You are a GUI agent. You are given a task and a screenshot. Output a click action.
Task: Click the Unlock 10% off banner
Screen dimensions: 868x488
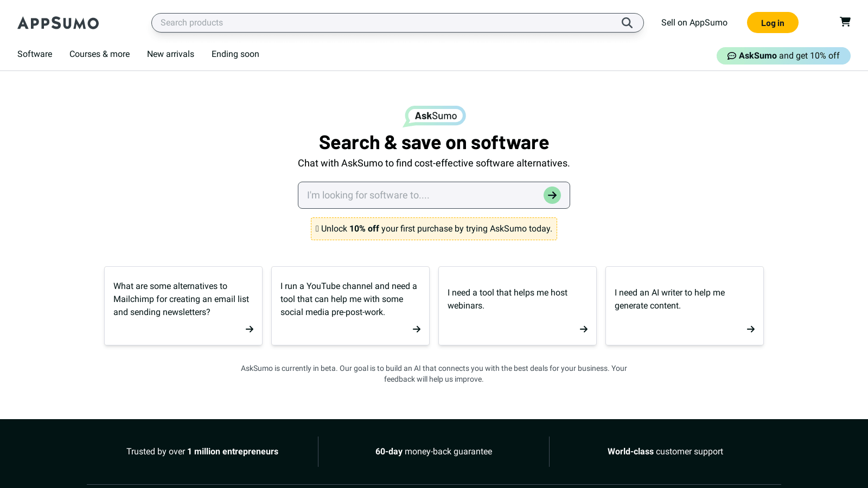pos(434,229)
